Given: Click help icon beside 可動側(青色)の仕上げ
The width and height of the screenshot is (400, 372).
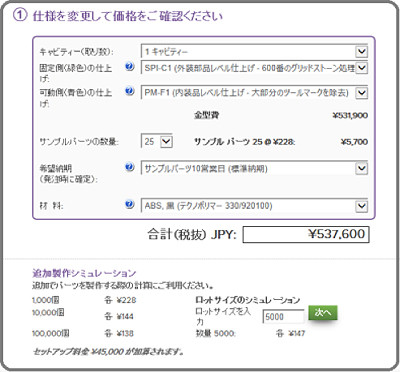Looking at the screenshot, I should [130, 91].
